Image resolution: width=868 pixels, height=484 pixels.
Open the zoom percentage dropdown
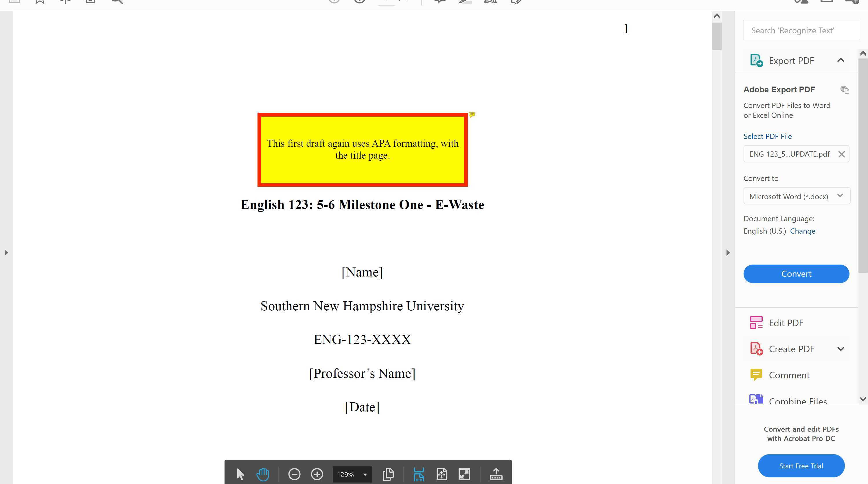click(364, 474)
